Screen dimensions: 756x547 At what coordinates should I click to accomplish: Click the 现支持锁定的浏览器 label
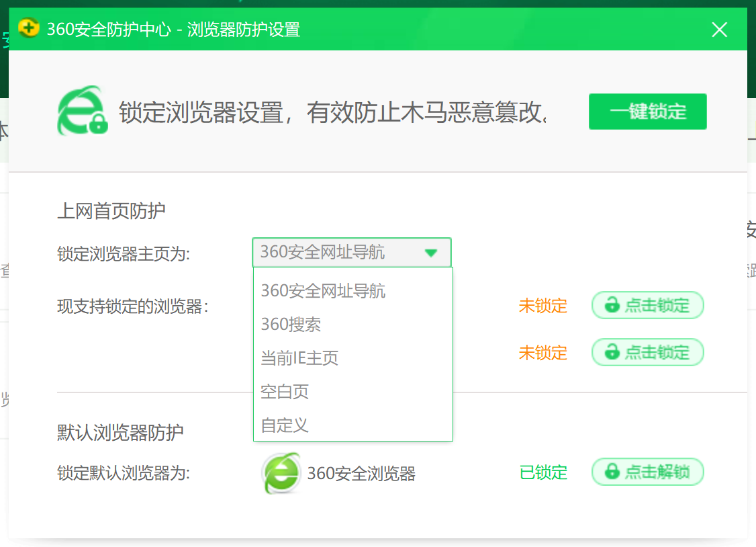tap(132, 306)
